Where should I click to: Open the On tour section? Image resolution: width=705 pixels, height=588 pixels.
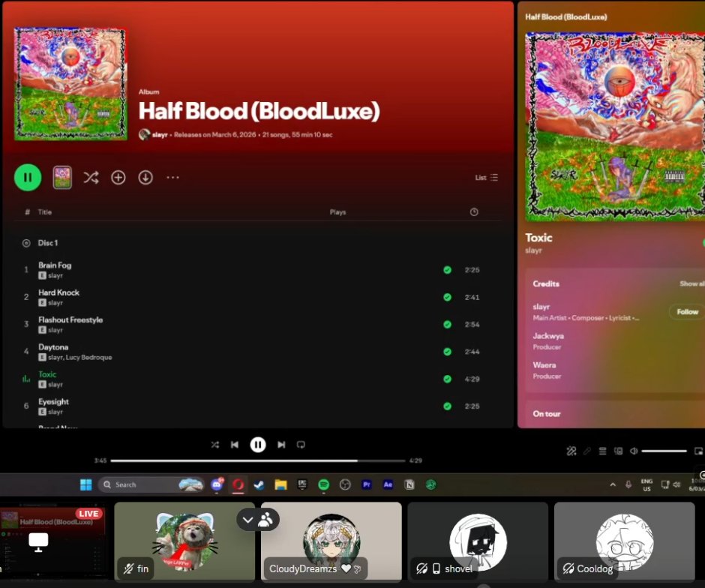coord(547,413)
